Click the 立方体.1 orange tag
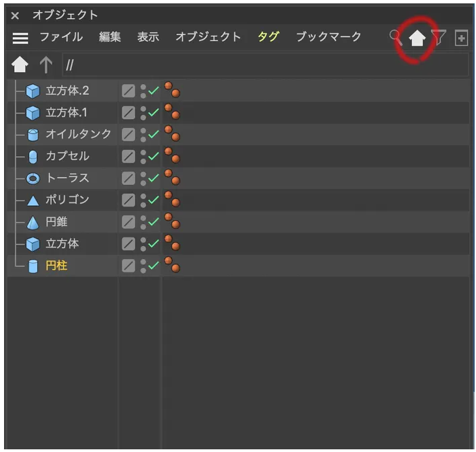 click(x=172, y=112)
